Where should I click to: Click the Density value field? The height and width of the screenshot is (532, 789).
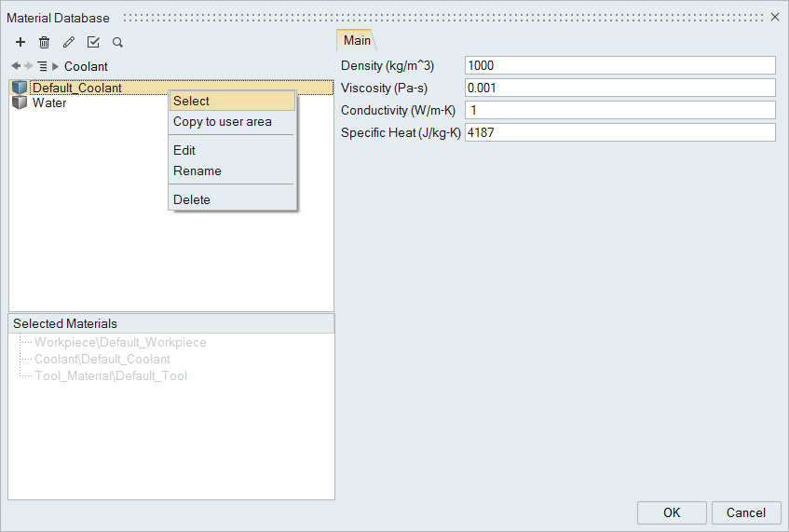(x=619, y=65)
